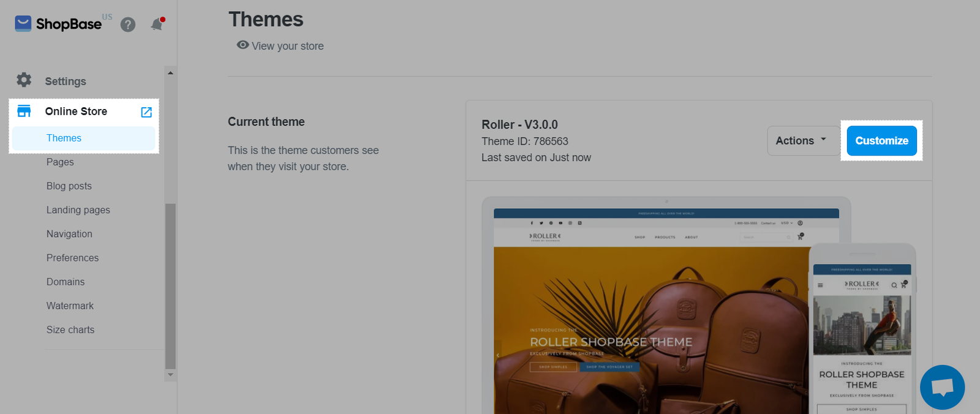Click the theme description text under Current theme
This screenshot has width=980, height=414.
point(303,158)
